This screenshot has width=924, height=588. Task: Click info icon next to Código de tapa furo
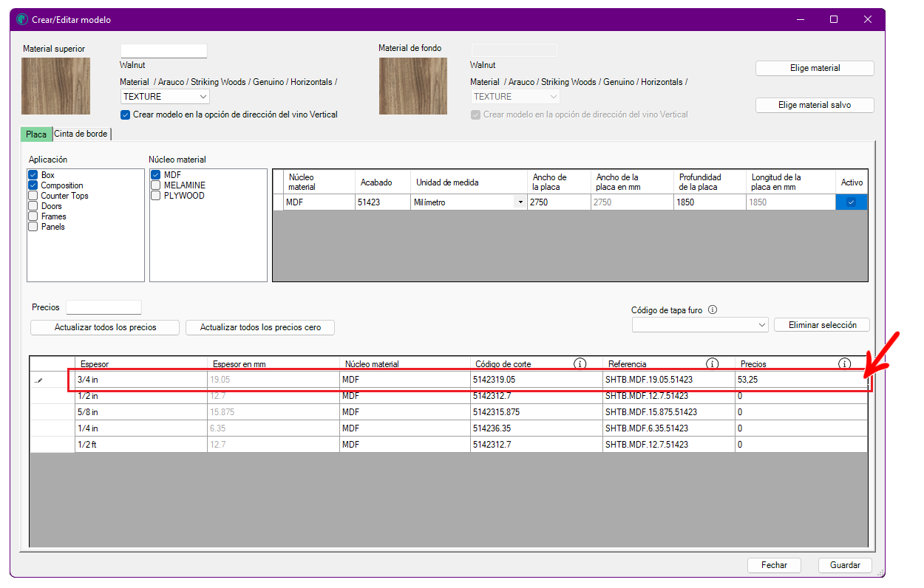point(713,310)
